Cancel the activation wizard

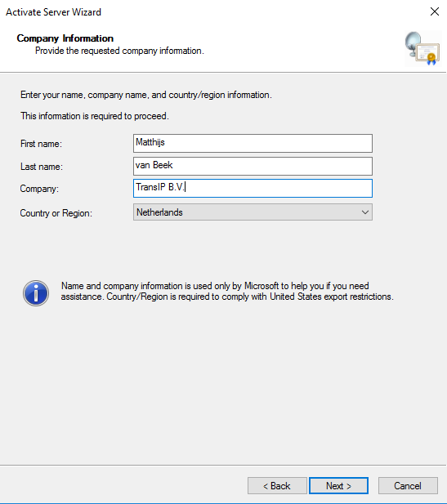[x=408, y=485]
